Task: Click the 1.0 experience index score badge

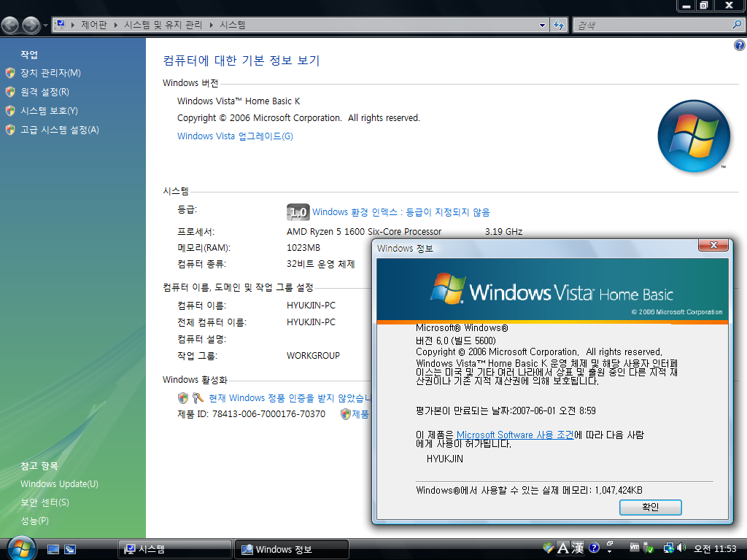Action: [298, 212]
